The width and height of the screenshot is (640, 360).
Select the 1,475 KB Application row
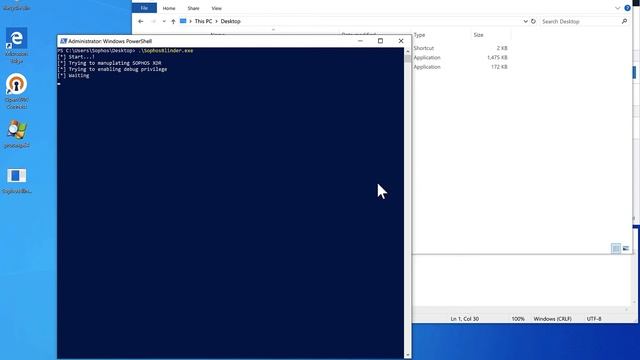coord(460,58)
